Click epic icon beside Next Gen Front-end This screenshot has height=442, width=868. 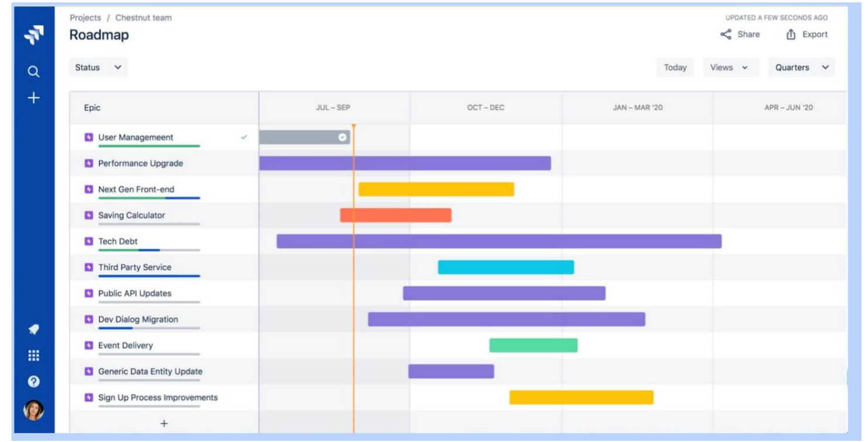click(89, 189)
